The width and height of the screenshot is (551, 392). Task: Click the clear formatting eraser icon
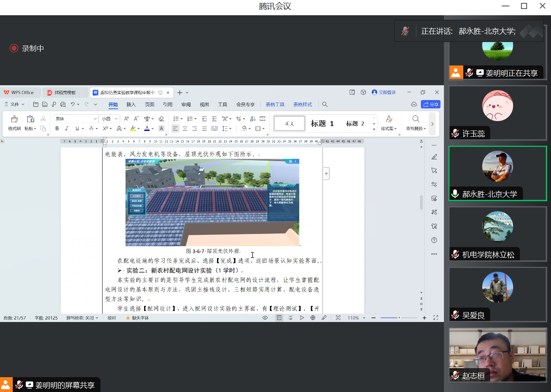point(161,119)
